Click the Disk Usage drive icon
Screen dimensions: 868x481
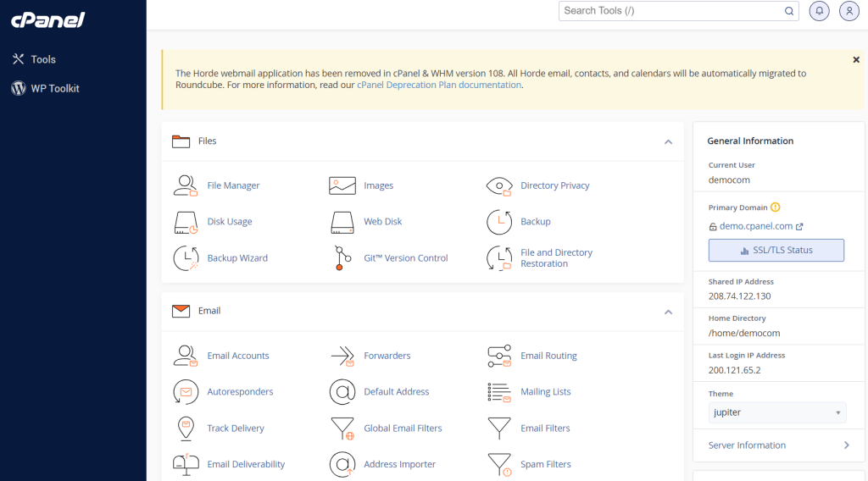186,222
